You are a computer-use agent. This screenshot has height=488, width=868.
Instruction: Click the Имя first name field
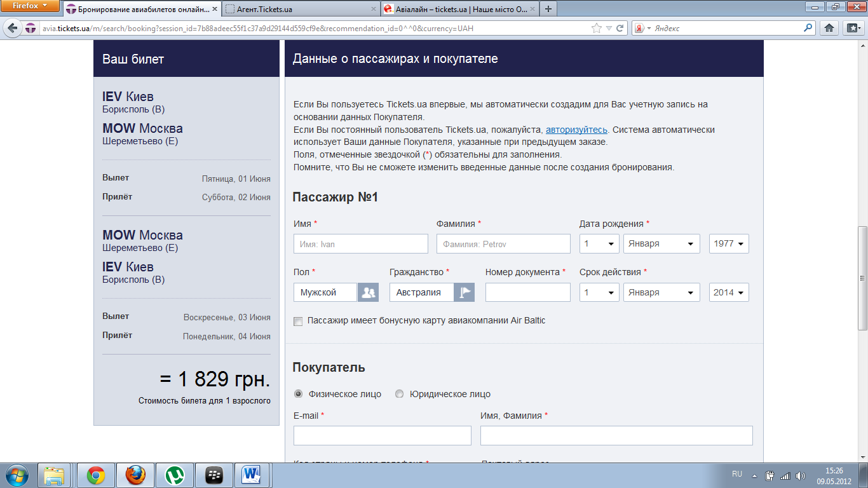(361, 244)
